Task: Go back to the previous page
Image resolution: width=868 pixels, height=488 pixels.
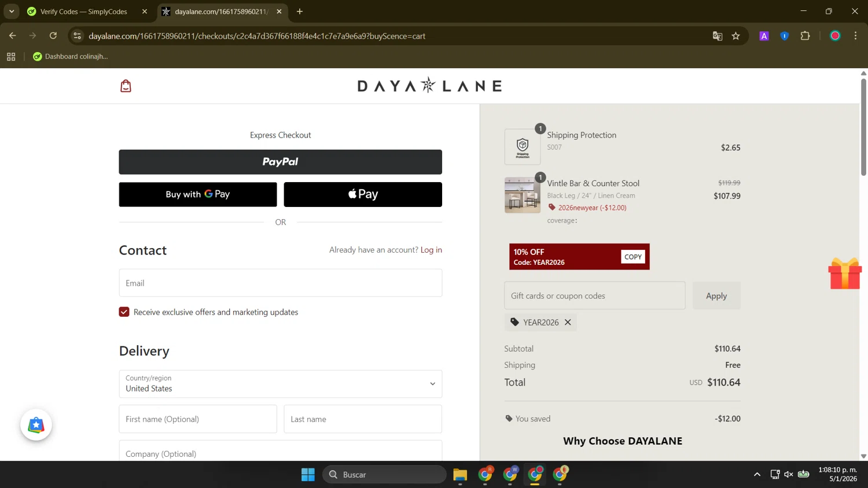Action: 13,36
